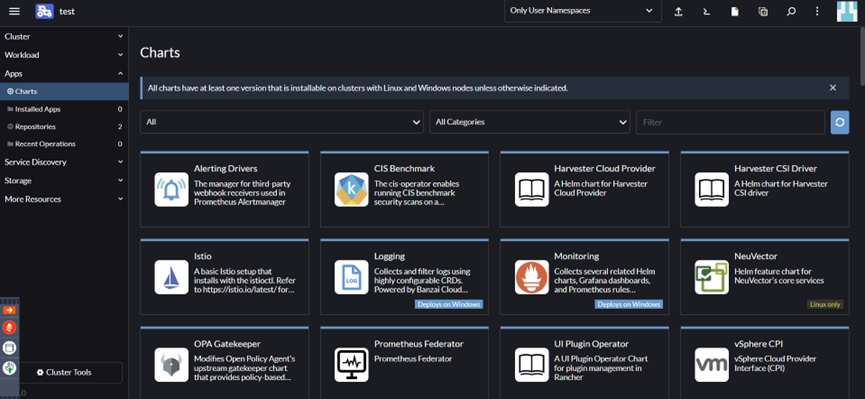Image resolution: width=865 pixels, height=399 pixels.
Task: Open the All Categories dropdown
Action: pos(530,122)
